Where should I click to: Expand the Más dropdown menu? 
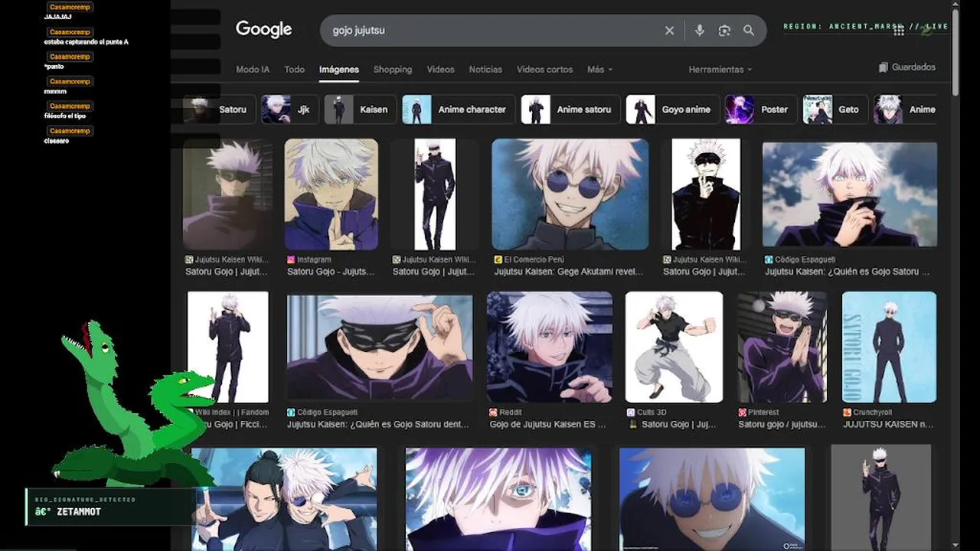pyautogui.click(x=599, y=70)
